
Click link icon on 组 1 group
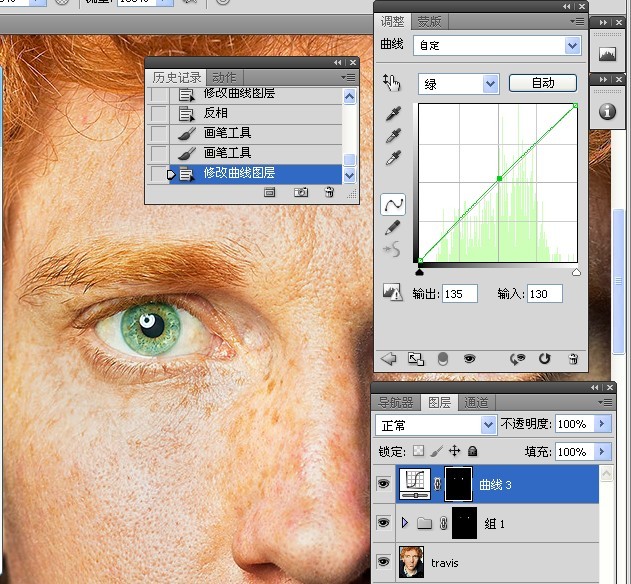(443, 523)
